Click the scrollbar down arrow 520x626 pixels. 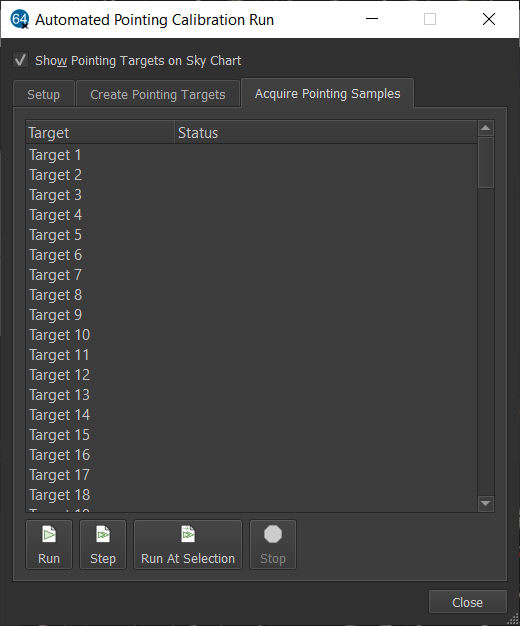pos(486,503)
